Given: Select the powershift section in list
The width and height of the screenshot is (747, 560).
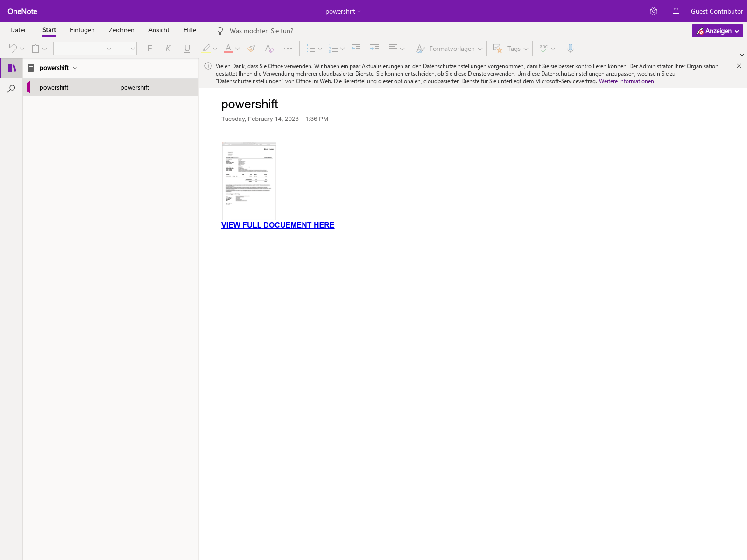Looking at the screenshot, I should (67, 87).
